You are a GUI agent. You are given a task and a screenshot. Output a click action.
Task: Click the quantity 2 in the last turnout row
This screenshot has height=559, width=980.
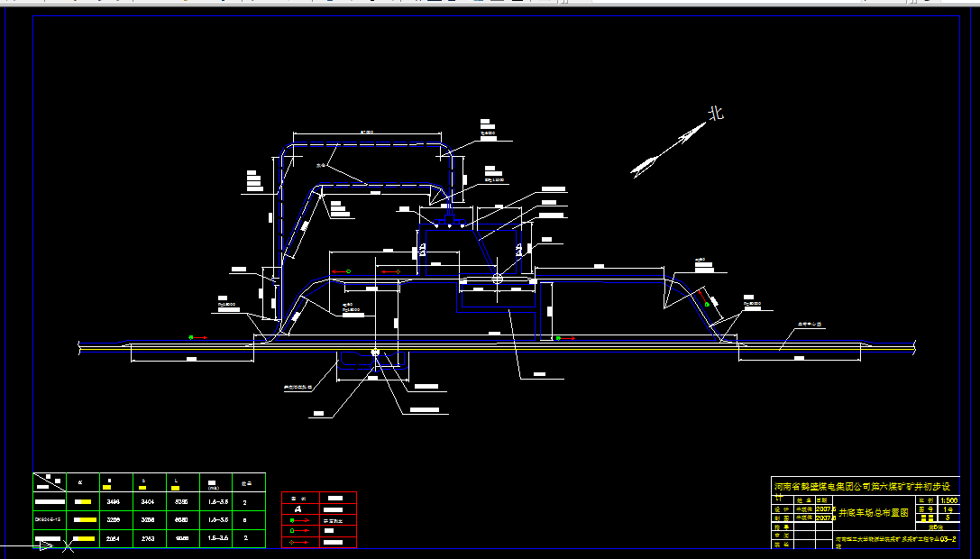point(245,537)
